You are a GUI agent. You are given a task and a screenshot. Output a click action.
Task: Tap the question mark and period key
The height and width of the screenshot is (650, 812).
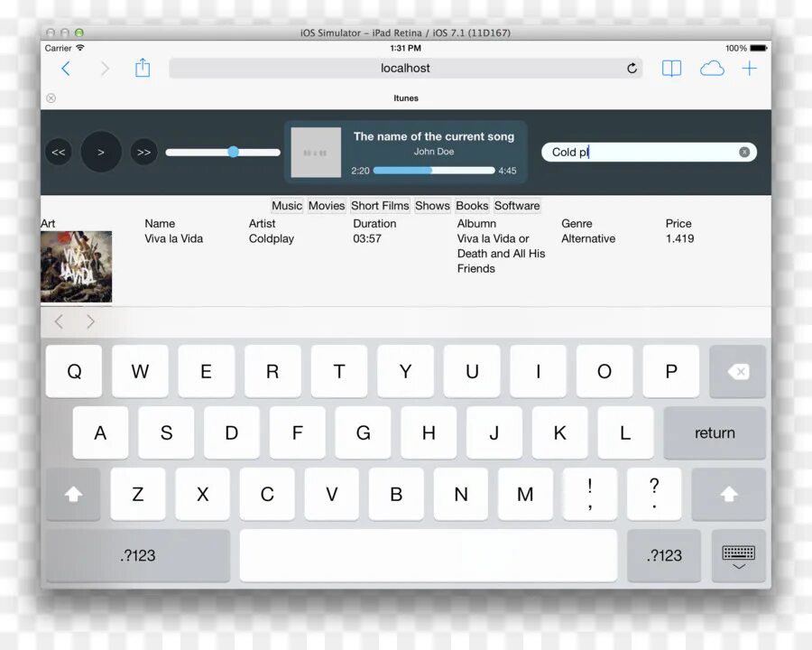pyautogui.click(x=654, y=494)
